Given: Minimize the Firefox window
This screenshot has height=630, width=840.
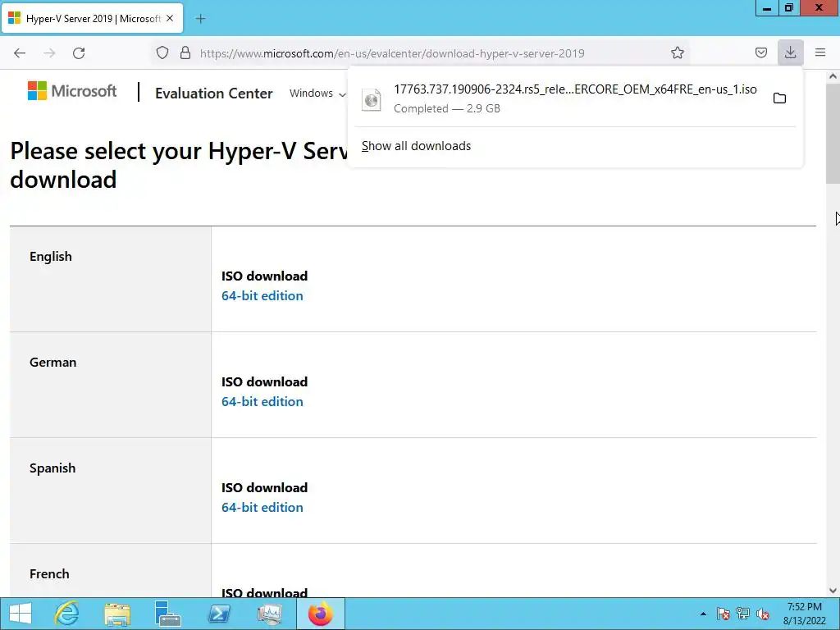Looking at the screenshot, I should (x=767, y=8).
